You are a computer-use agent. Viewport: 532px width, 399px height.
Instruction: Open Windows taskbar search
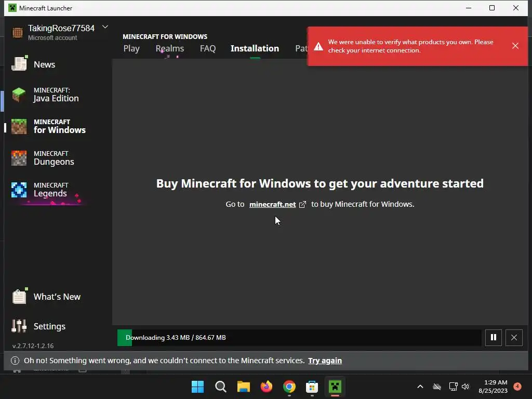coord(220,387)
